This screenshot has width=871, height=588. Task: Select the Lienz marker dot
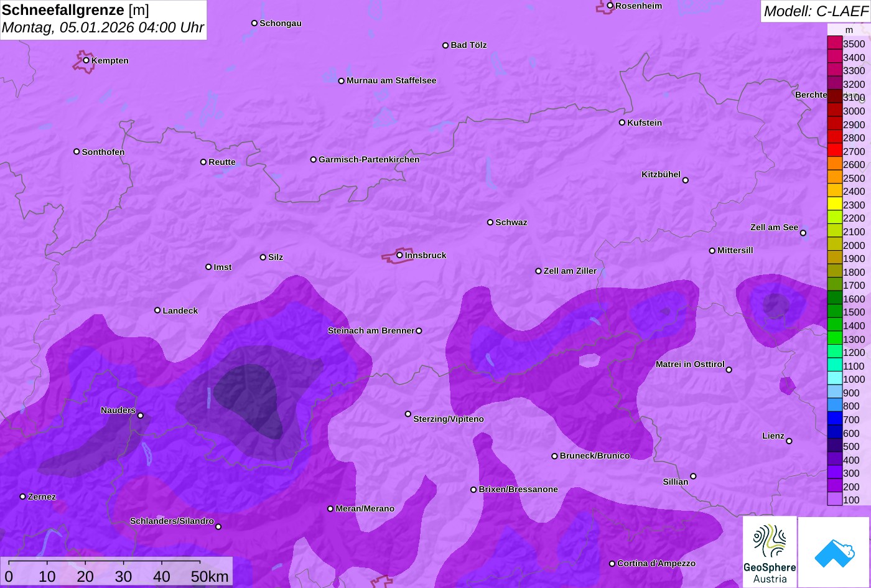(789, 441)
